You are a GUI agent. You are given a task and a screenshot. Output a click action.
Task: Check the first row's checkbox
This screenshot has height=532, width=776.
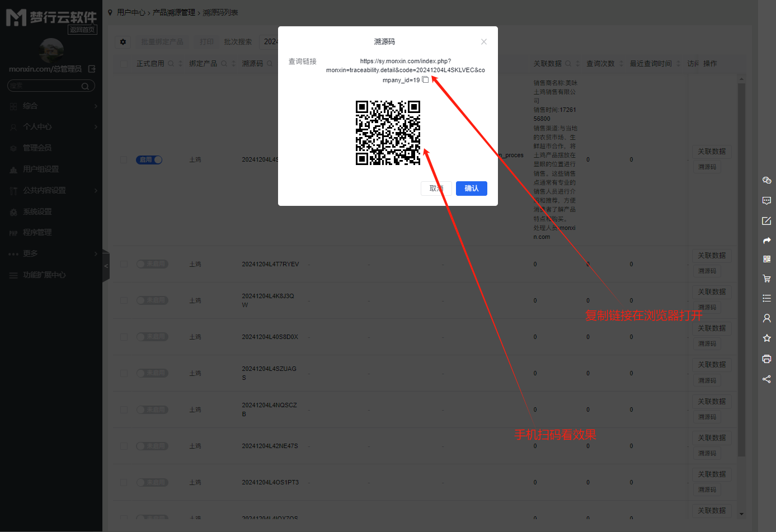[124, 160]
